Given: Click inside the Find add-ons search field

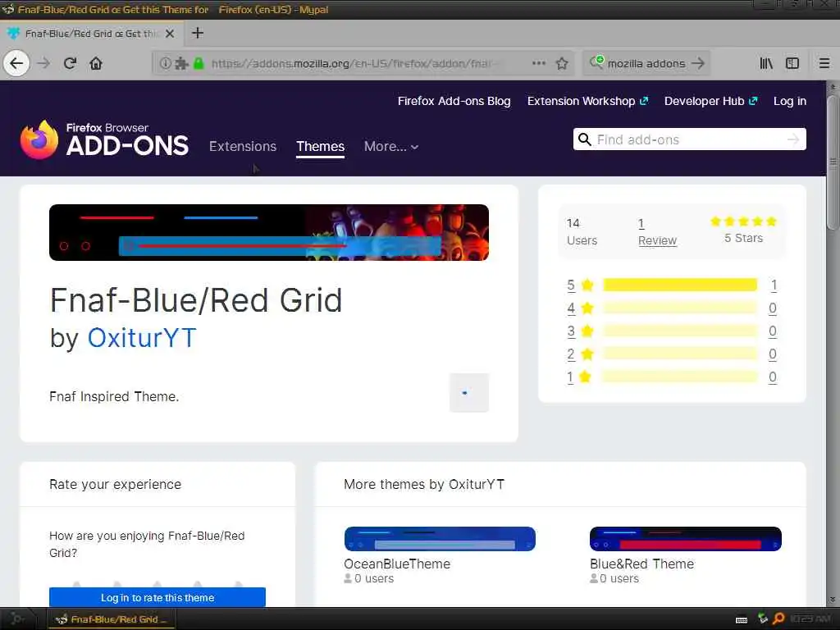Looking at the screenshot, I should click(x=689, y=139).
